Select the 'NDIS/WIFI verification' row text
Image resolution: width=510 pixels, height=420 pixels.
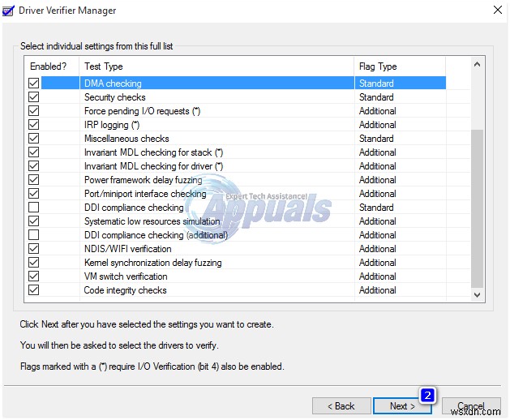(127, 249)
